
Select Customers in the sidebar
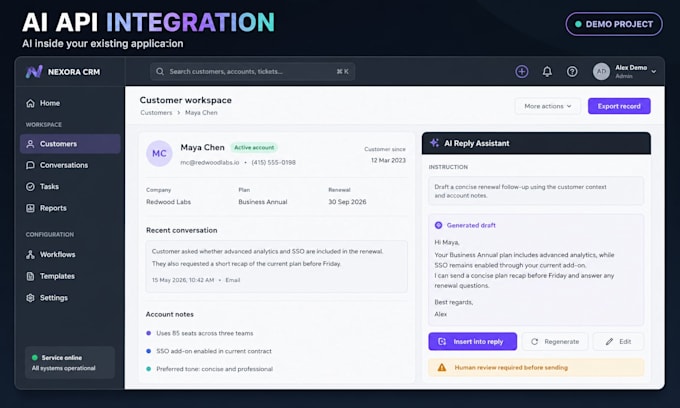click(x=70, y=144)
